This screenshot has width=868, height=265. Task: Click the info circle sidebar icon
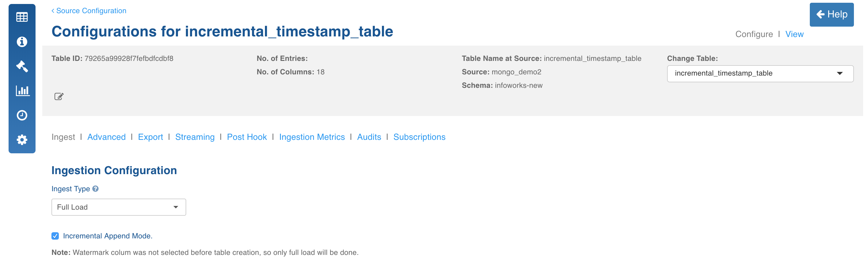click(x=22, y=42)
